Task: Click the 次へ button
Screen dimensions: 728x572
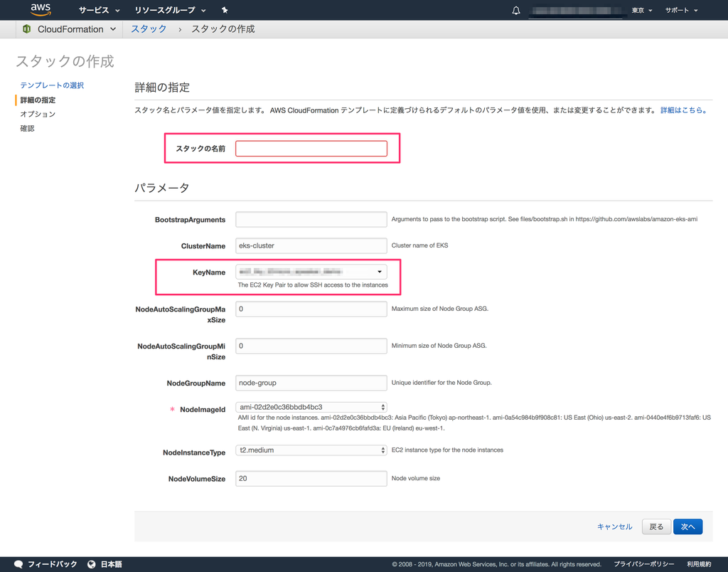Action: click(687, 526)
